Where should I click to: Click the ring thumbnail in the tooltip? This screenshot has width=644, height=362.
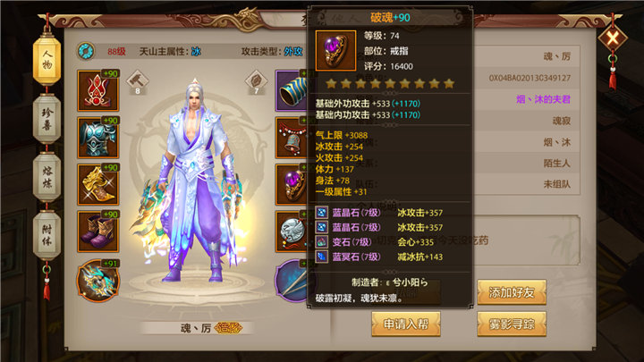pos(335,50)
